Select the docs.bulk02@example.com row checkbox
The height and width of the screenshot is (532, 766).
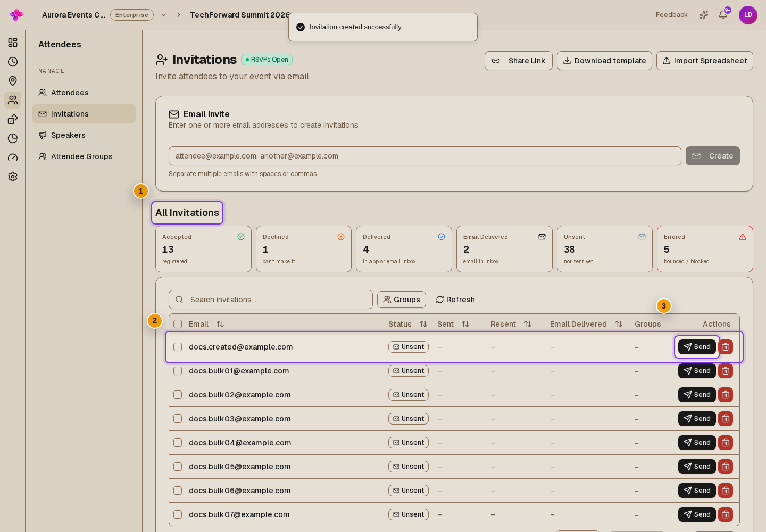[x=178, y=395]
